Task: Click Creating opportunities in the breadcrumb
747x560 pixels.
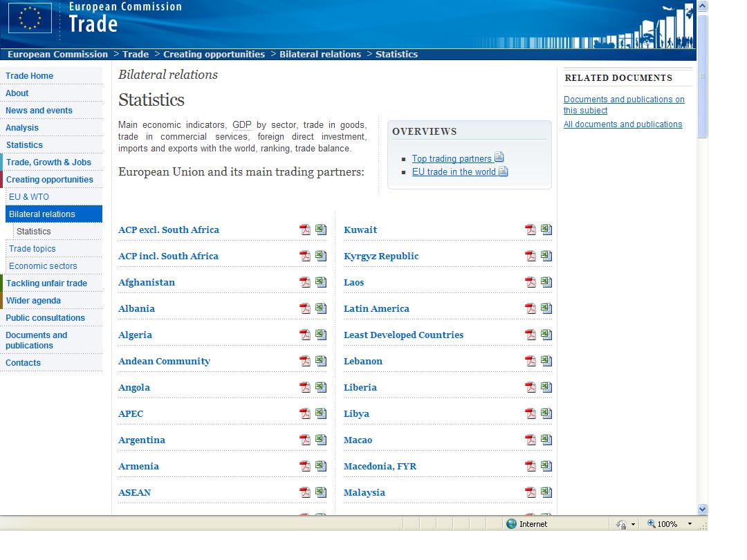Action: [x=214, y=55]
